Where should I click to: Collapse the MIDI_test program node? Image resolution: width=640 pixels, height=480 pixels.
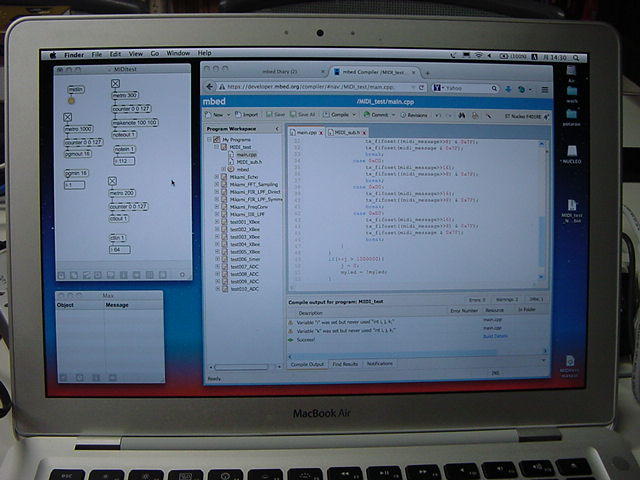point(217,147)
